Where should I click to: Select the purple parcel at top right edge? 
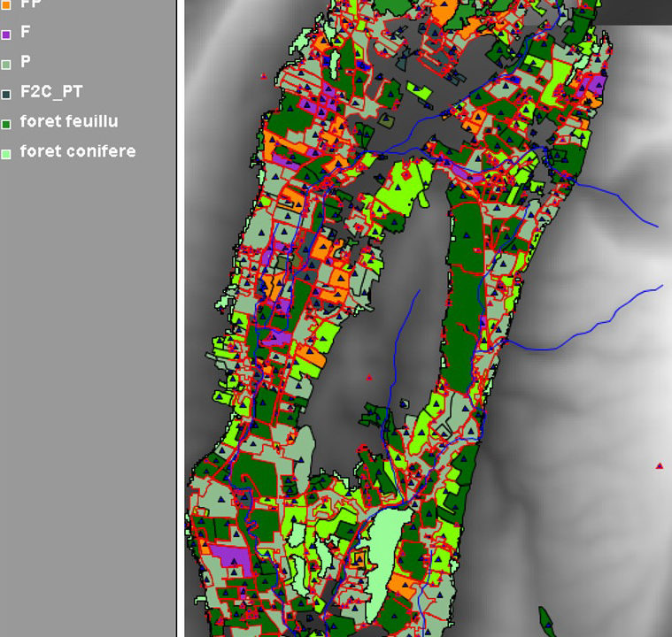tap(593, 86)
